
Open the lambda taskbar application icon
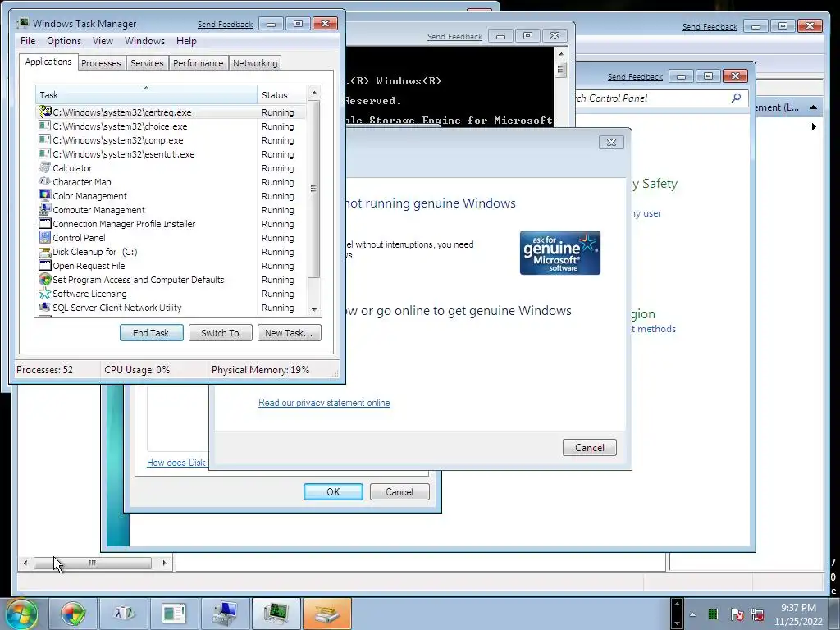[x=124, y=614]
